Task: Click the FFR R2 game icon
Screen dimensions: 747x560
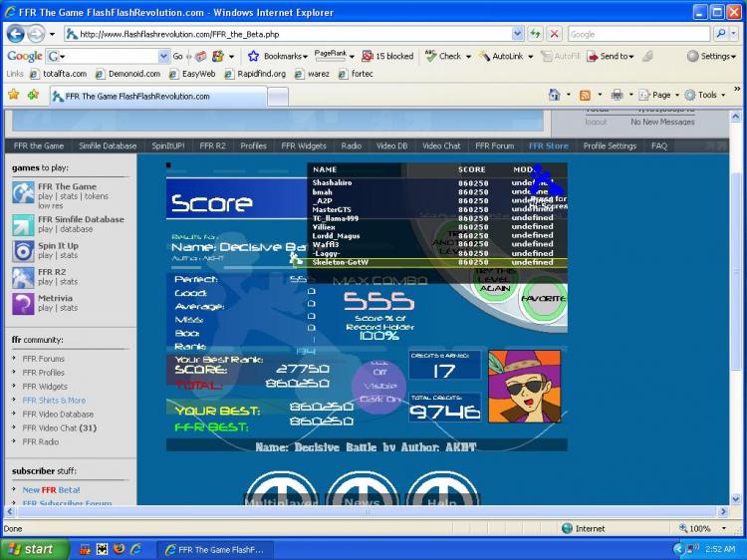Action: pos(22,277)
